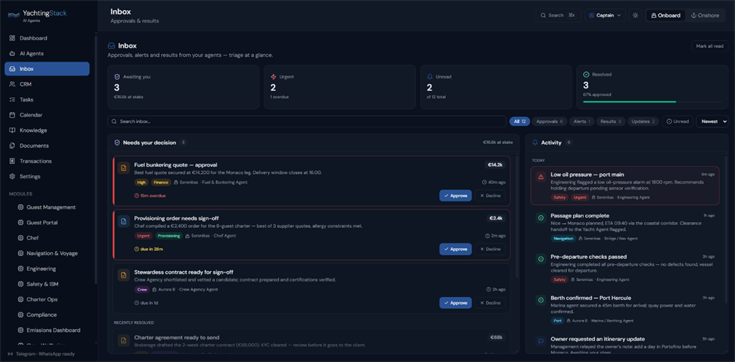Go to AI Agents in sidebar
The image size is (735, 362).
pyautogui.click(x=47, y=53)
